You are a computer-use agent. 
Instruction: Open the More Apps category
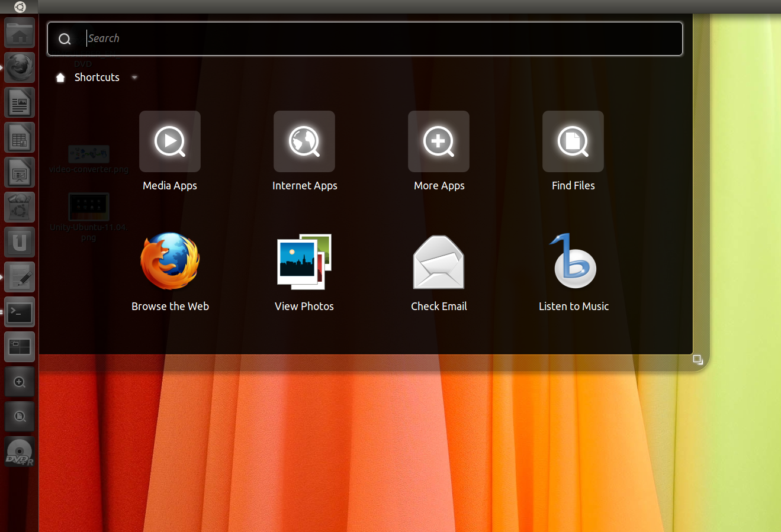pyautogui.click(x=439, y=141)
